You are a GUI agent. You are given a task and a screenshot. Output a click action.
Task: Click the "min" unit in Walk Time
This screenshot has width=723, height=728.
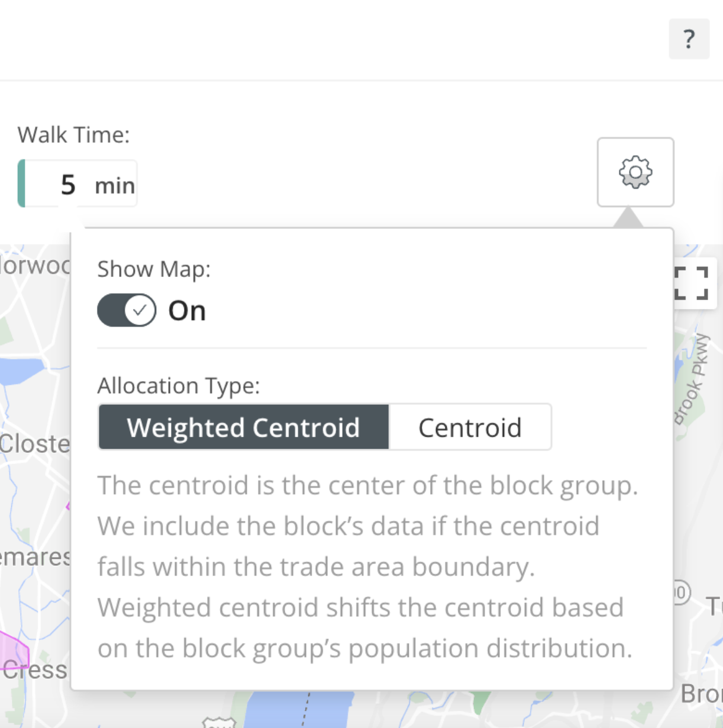tap(115, 186)
